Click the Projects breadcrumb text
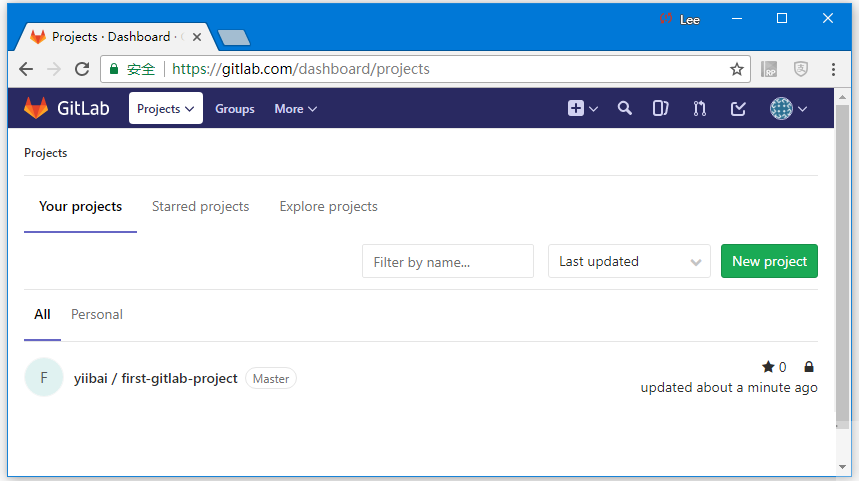 [45, 153]
